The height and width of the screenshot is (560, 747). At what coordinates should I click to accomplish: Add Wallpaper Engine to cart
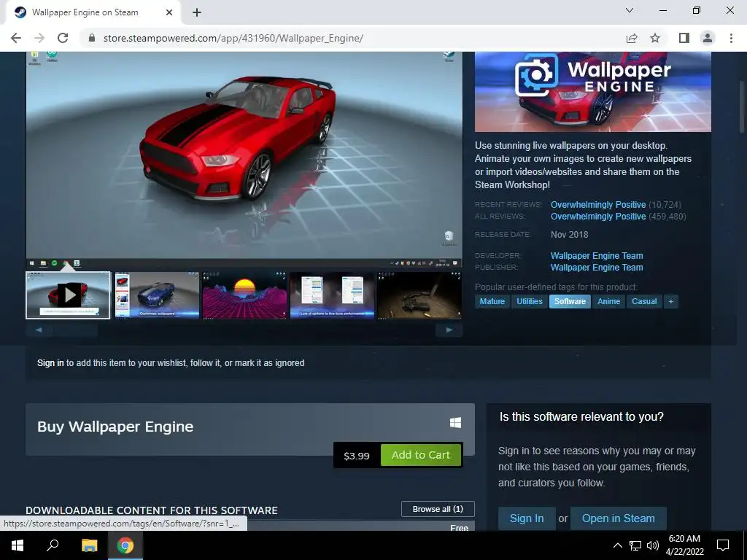point(421,455)
